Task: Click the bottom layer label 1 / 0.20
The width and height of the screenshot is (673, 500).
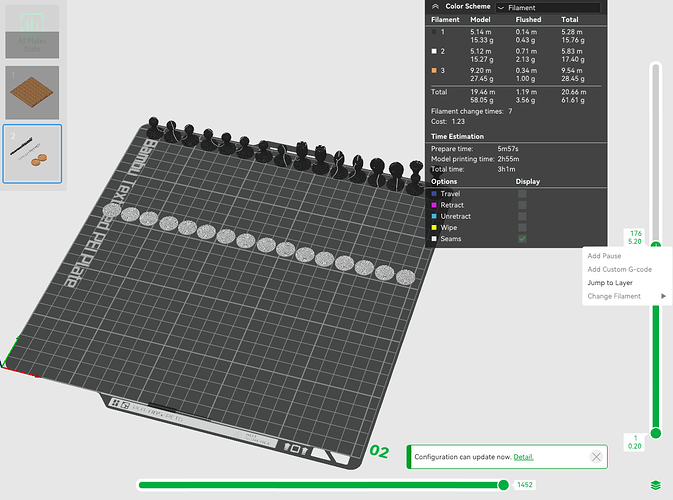Action: pyautogui.click(x=635, y=442)
